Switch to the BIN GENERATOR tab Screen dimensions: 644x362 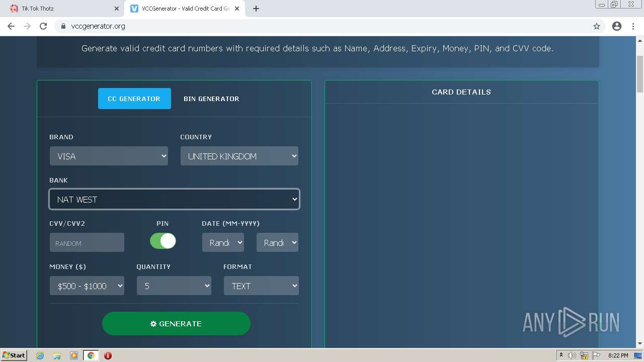tap(211, 99)
